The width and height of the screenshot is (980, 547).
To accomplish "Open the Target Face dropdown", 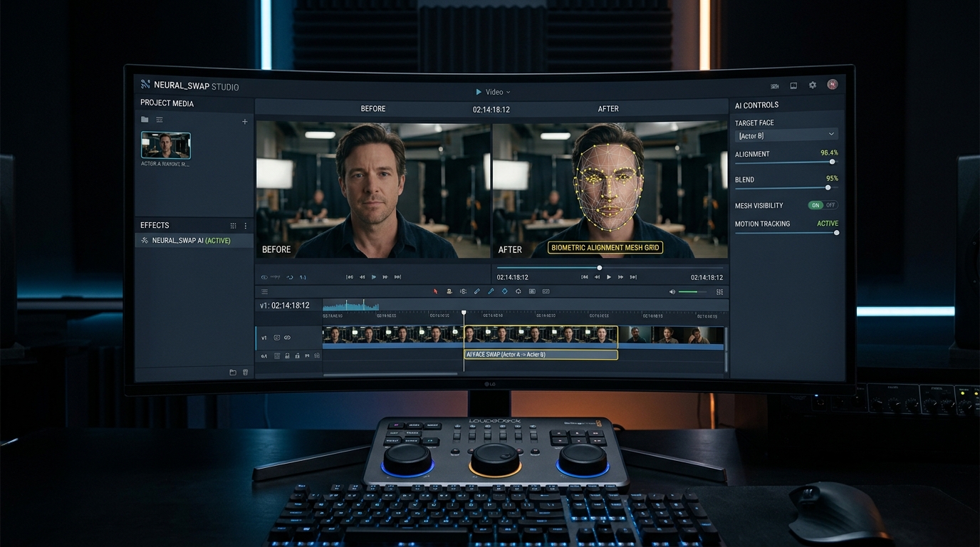I will pos(786,135).
